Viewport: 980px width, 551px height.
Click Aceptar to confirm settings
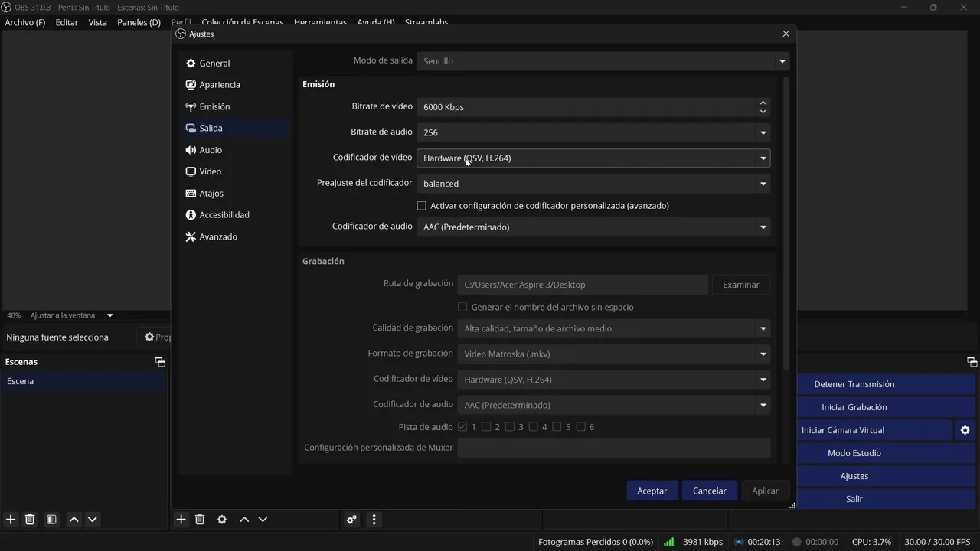(x=652, y=491)
